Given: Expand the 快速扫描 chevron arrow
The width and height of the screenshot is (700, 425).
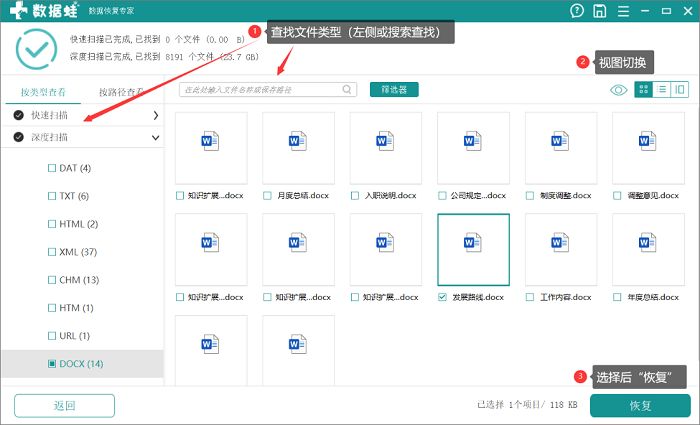Looking at the screenshot, I should point(155,115).
